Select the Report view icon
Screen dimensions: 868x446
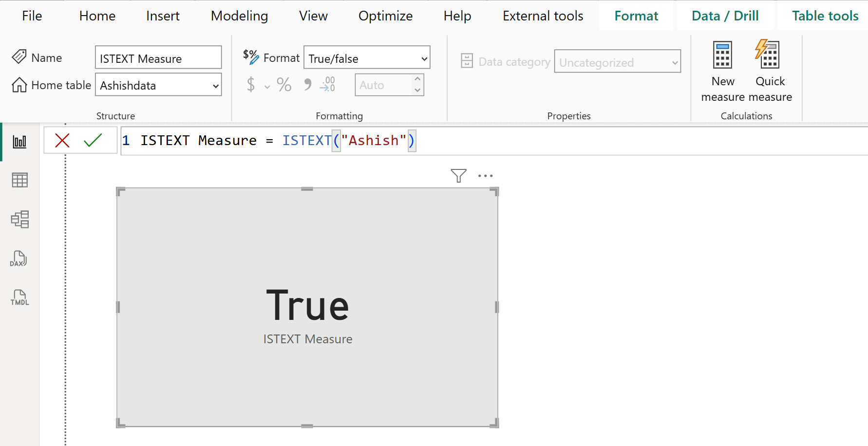(19, 141)
